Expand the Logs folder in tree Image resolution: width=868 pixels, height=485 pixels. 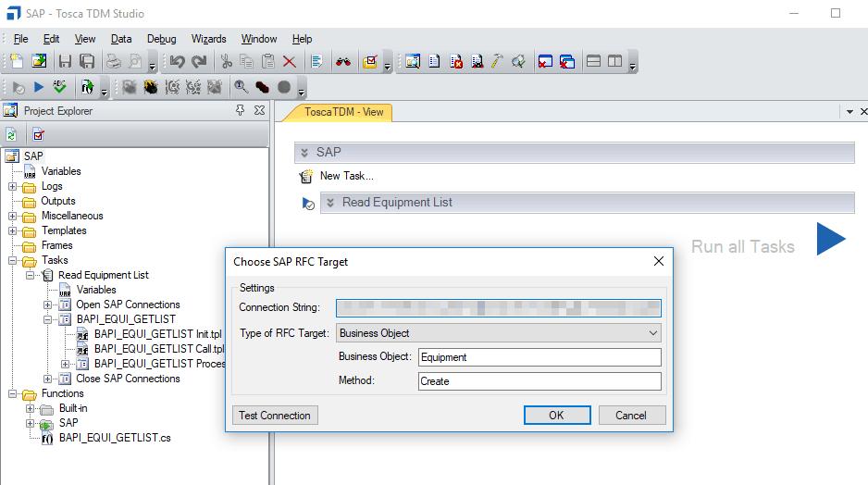click(13, 186)
